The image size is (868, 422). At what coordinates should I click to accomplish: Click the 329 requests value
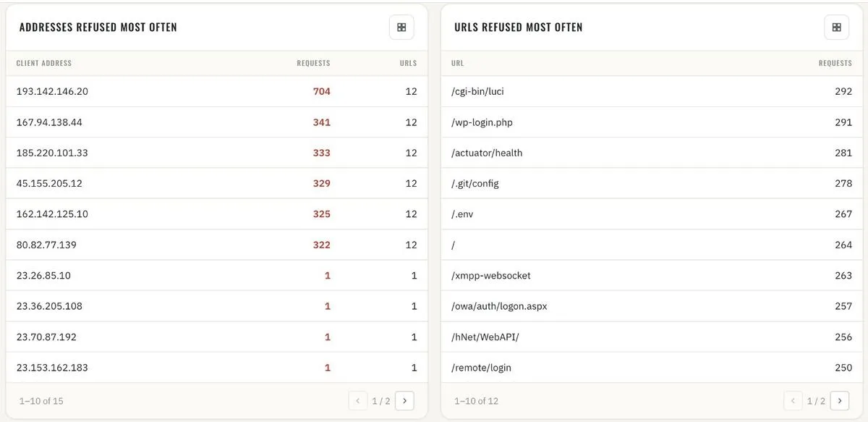[322, 184]
